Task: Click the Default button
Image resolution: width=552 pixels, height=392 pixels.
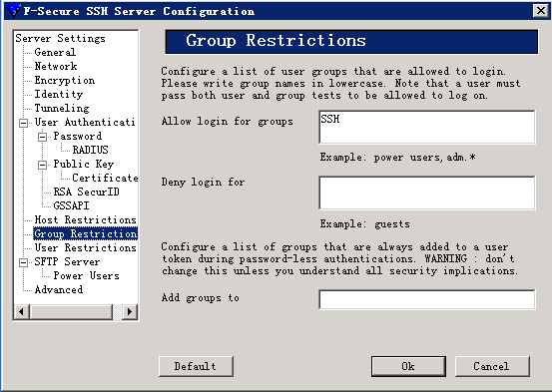Action: pyautogui.click(x=196, y=366)
